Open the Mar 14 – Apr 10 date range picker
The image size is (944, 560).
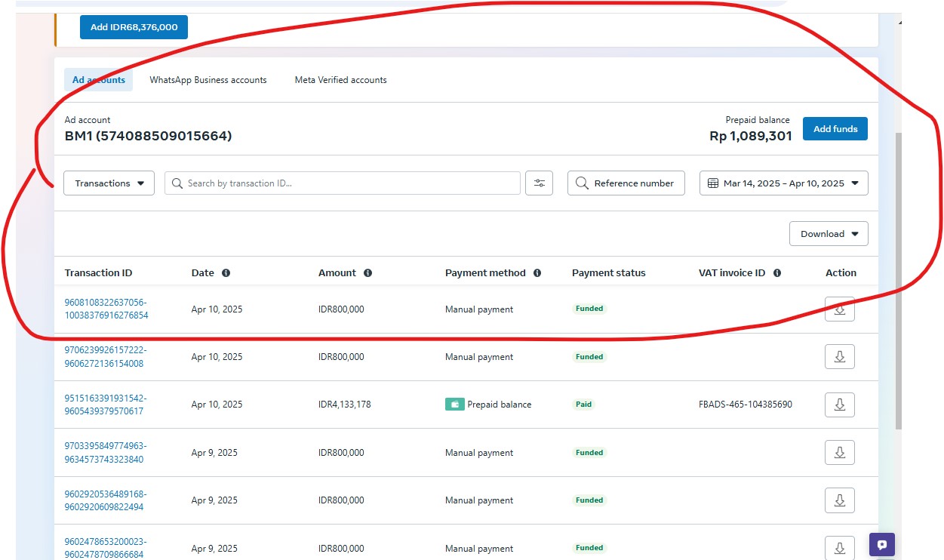click(783, 183)
